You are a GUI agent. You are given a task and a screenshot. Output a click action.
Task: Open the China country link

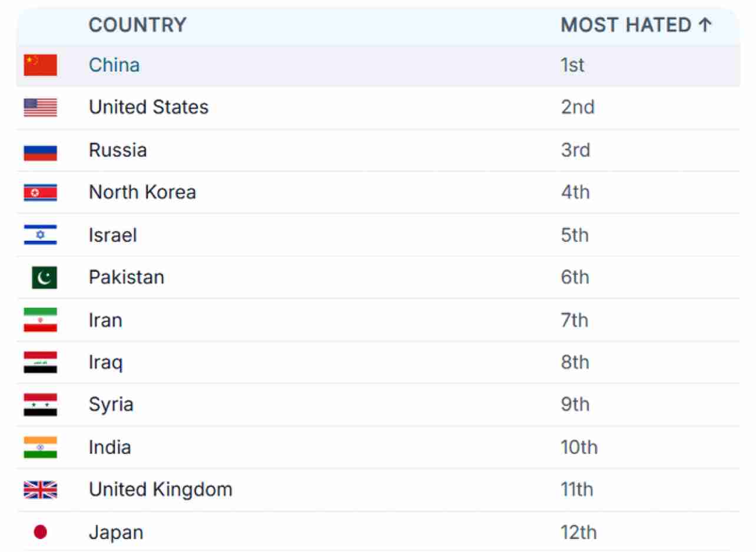(x=114, y=65)
